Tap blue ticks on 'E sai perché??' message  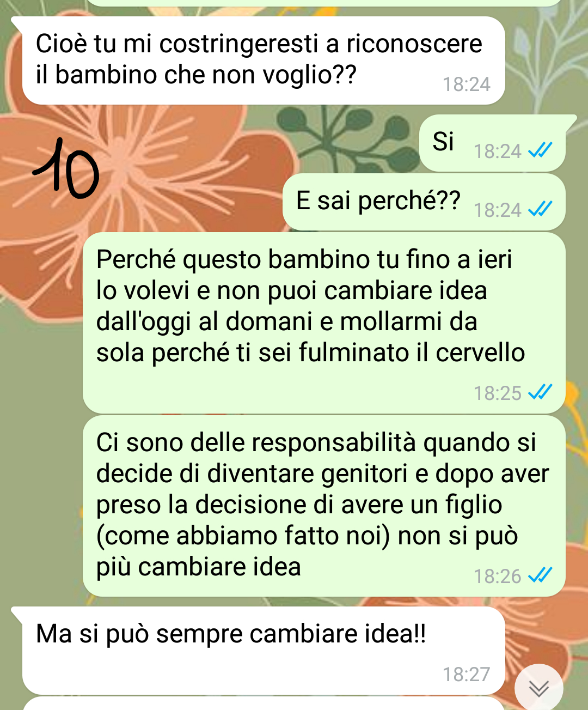(541, 209)
